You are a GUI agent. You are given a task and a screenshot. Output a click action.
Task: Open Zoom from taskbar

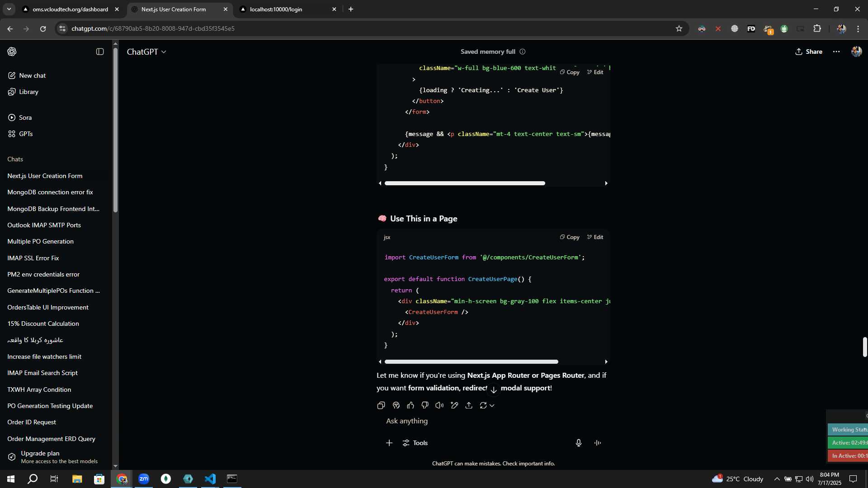click(x=144, y=479)
